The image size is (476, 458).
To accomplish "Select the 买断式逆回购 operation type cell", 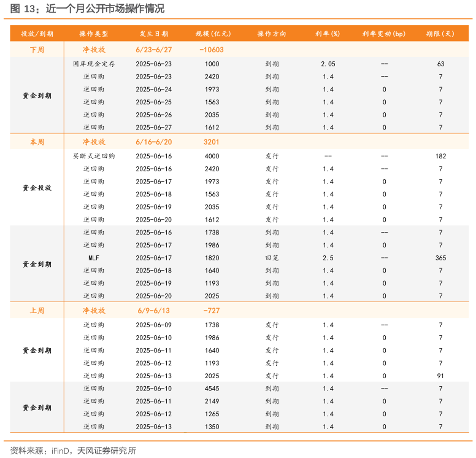I will point(94,156).
